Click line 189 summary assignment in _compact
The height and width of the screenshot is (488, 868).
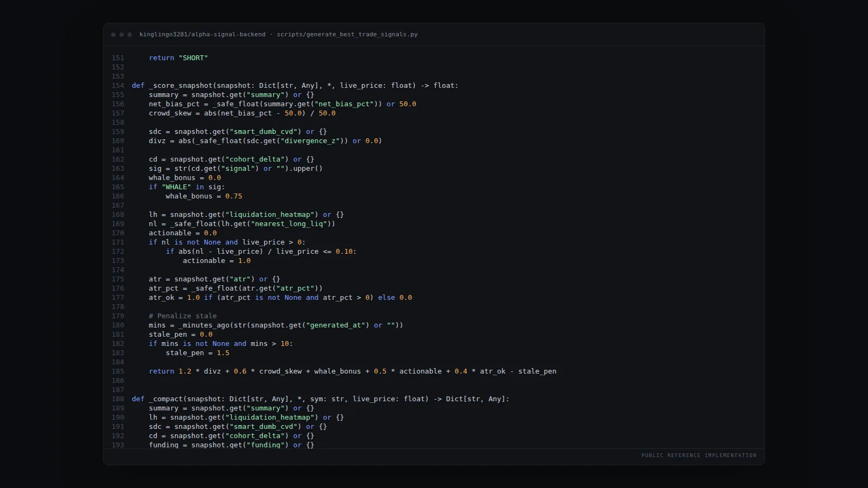232,408
